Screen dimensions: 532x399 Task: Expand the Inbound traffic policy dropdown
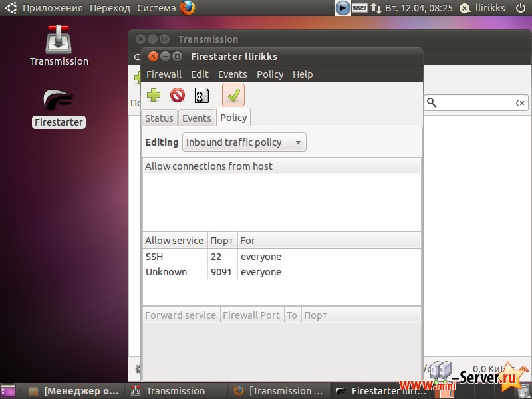tap(244, 142)
